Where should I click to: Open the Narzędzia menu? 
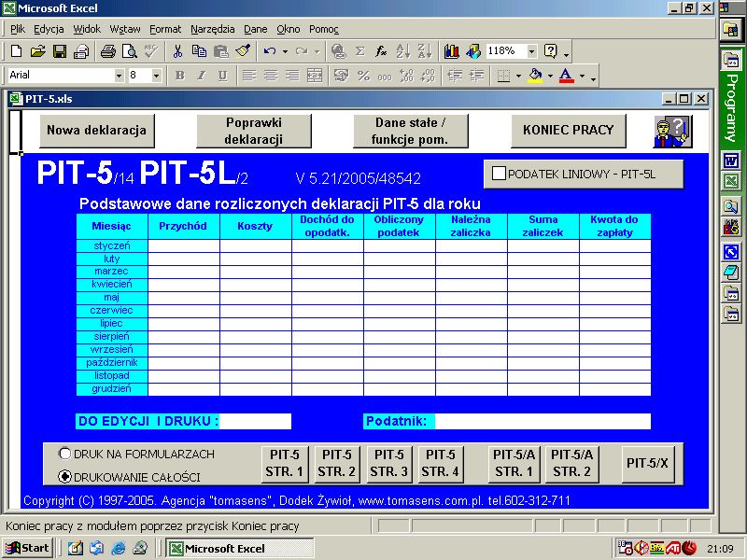(x=215, y=29)
